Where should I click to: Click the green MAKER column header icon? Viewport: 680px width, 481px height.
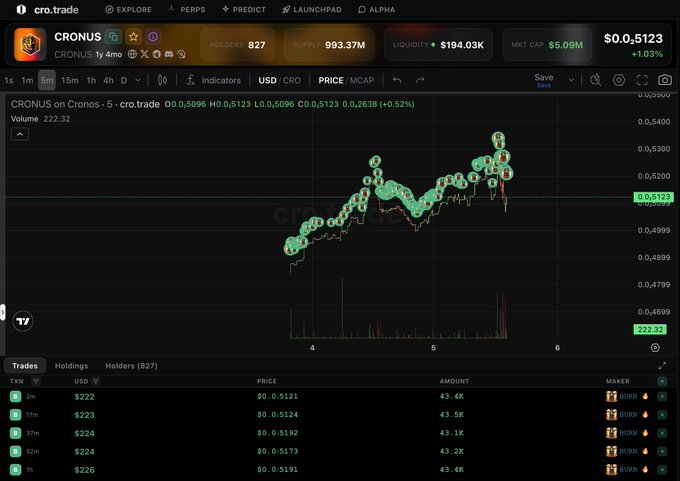tap(662, 381)
